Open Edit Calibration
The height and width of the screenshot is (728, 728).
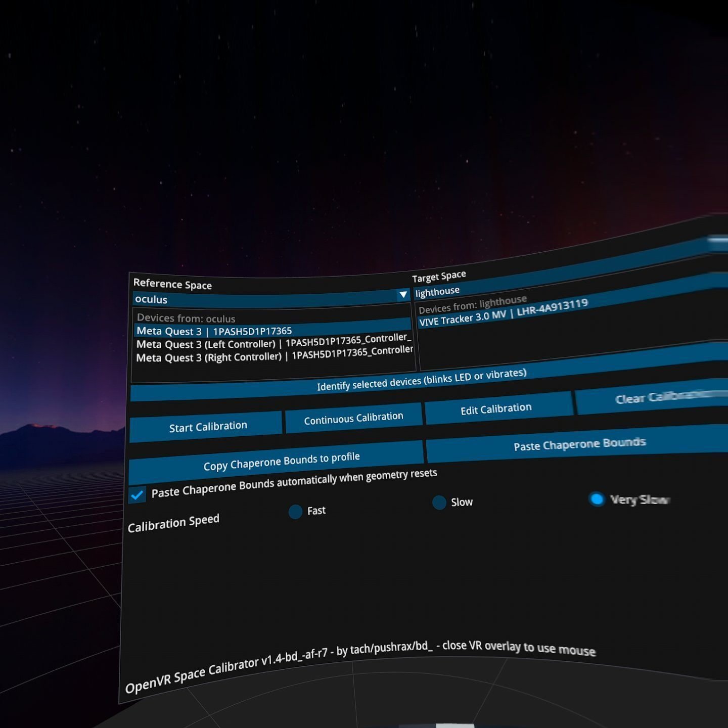[495, 408]
